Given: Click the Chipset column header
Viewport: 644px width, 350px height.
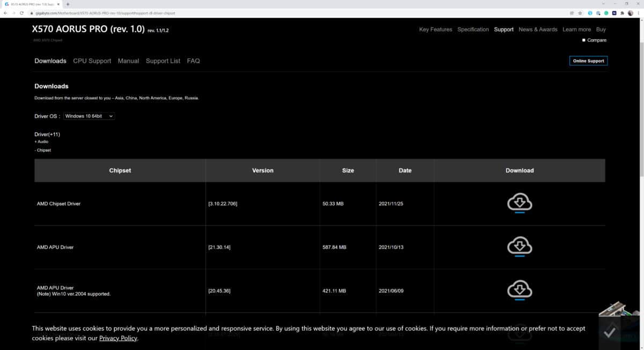Looking at the screenshot, I should coord(120,170).
